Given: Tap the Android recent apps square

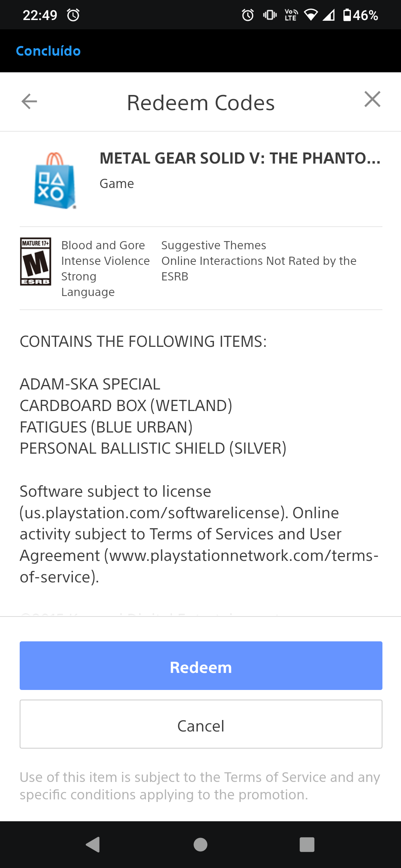Looking at the screenshot, I should 307,845.
